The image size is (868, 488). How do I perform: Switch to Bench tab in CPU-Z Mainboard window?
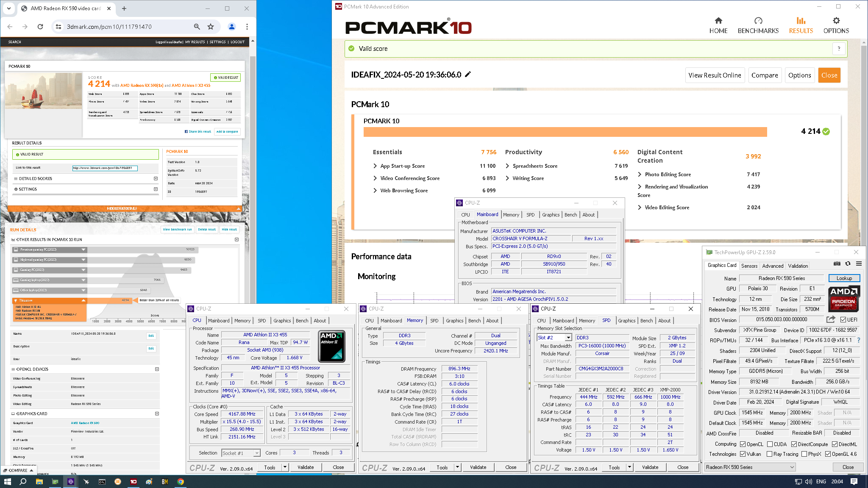[x=570, y=215]
